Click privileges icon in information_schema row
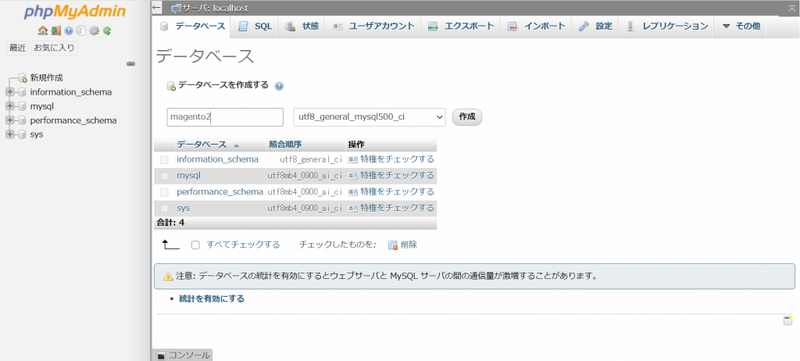Viewport: 800px width, 361px height. pyautogui.click(x=353, y=160)
